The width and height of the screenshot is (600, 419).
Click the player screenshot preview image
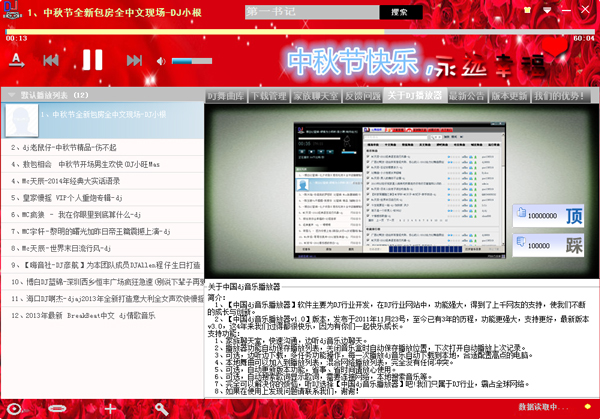[400, 190]
